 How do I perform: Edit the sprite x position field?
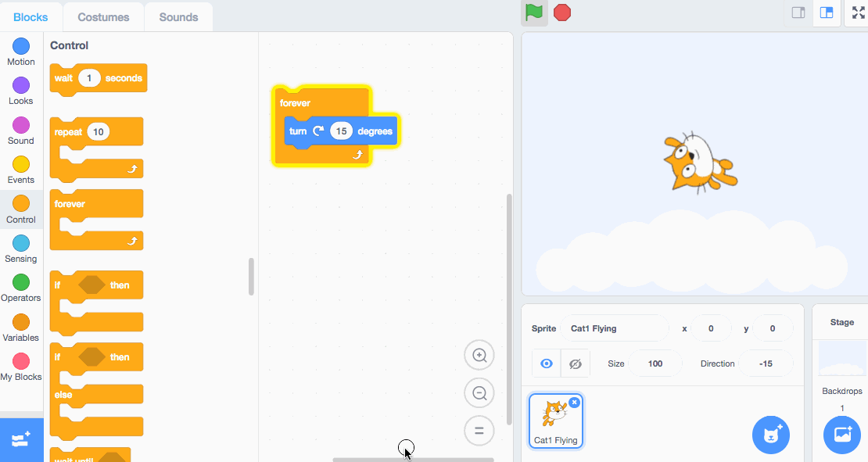(x=711, y=328)
